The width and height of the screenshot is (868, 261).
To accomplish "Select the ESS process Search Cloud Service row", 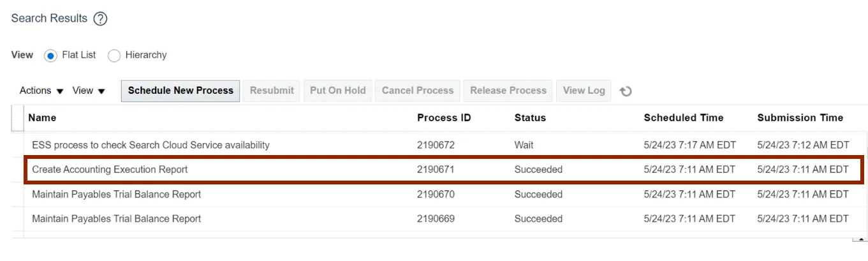I will pyautogui.click(x=151, y=145).
